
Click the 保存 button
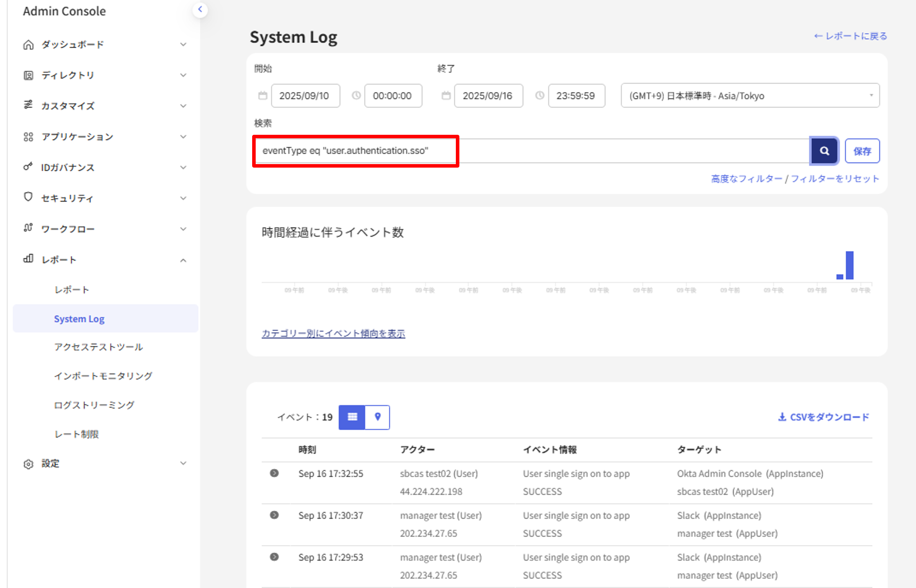862,151
